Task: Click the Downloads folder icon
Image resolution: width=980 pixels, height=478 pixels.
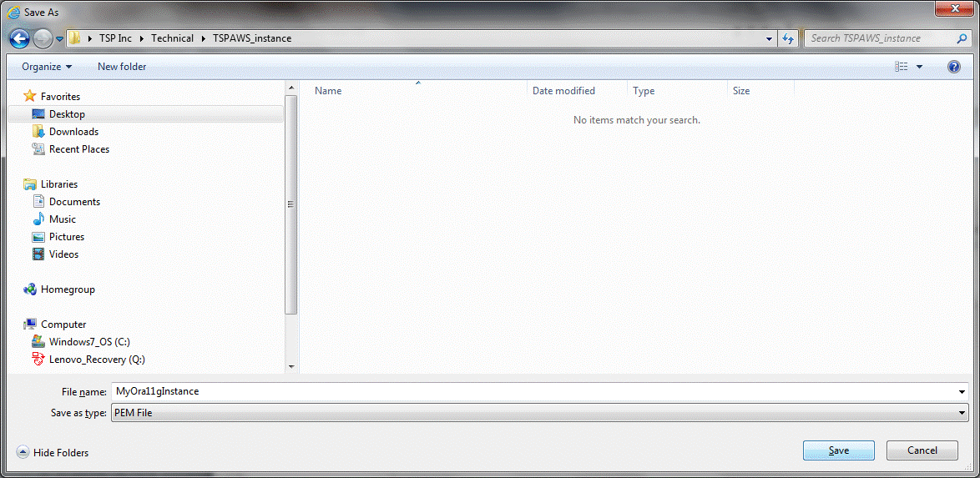Action: [x=38, y=131]
